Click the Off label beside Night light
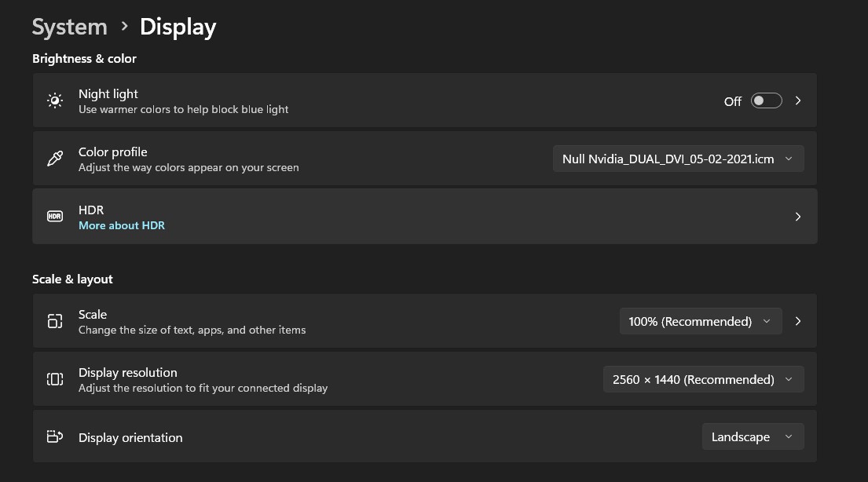Viewport: 868px width, 482px height. [732, 101]
